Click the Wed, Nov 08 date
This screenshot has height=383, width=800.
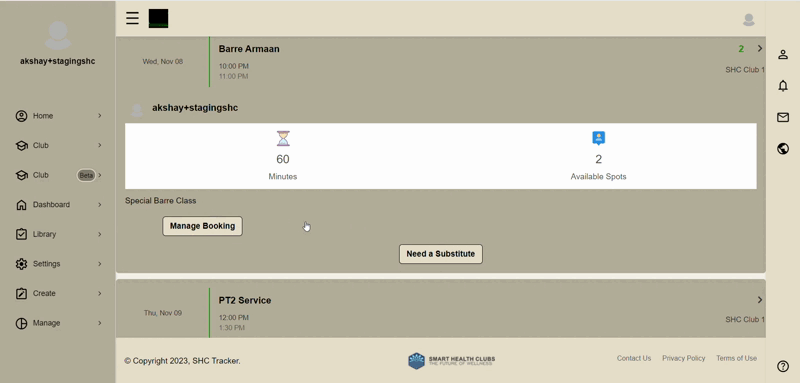pyautogui.click(x=163, y=61)
